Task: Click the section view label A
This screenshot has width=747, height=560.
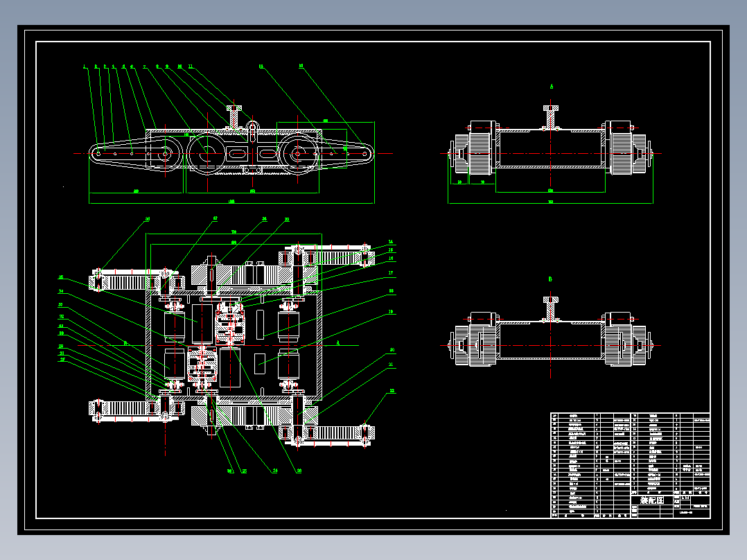Action: (x=551, y=87)
